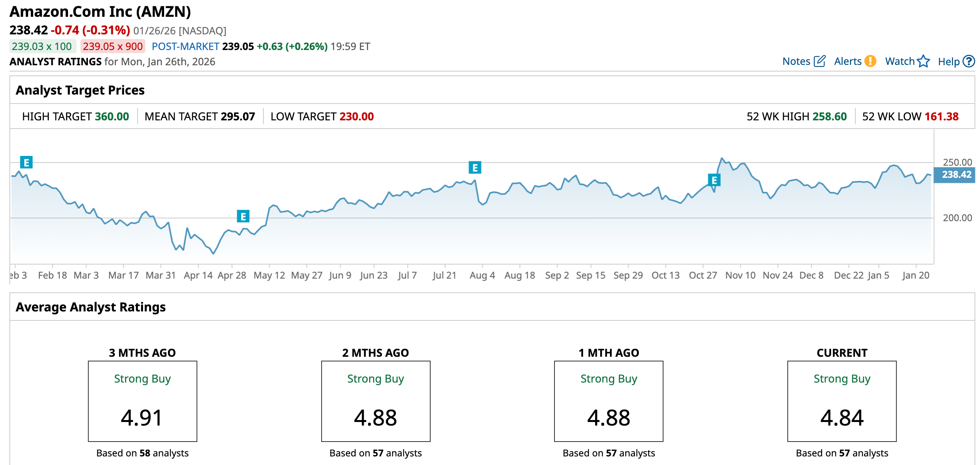Select the 1 MTH AGO 4.88 rating box
The image size is (980, 465).
click(x=608, y=401)
